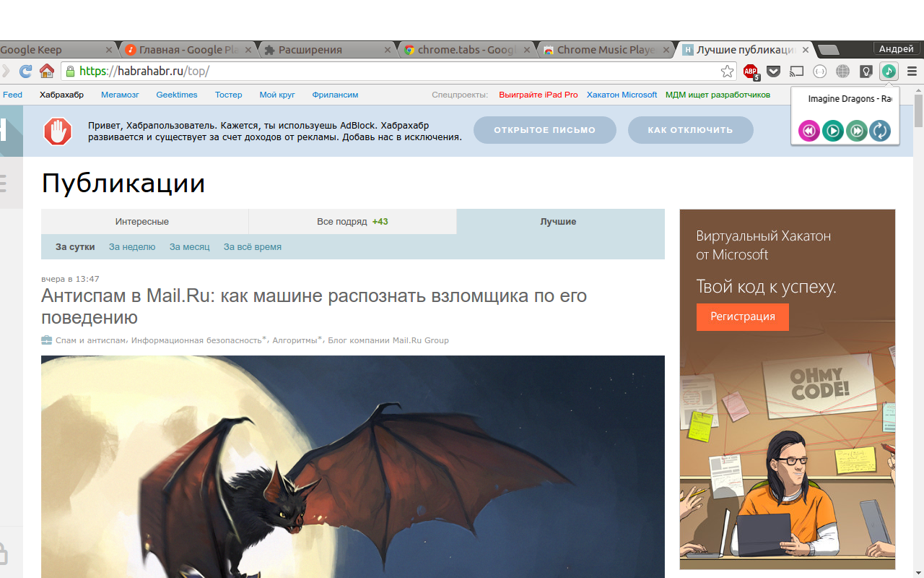
Task: Click Выиграйте iPad Pro promo link
Action: pyautogui.click(x=539, y=95)
